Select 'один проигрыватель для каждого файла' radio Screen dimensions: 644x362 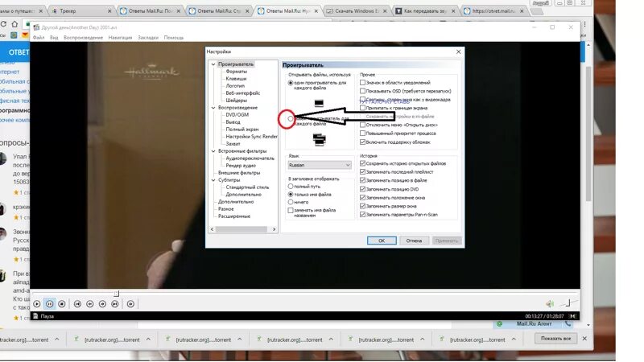pos(291,83)
